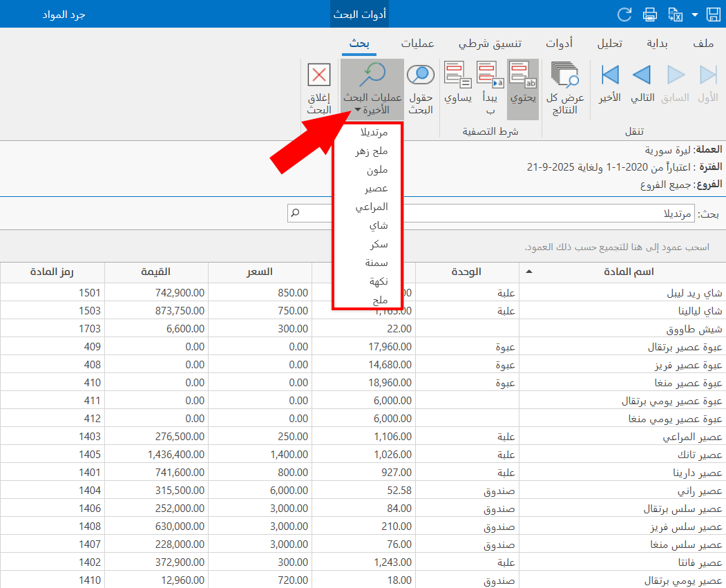Toggle يحتوي contains filter condition
The height and width of the screenshot is (588, 726).
point(523,83)
